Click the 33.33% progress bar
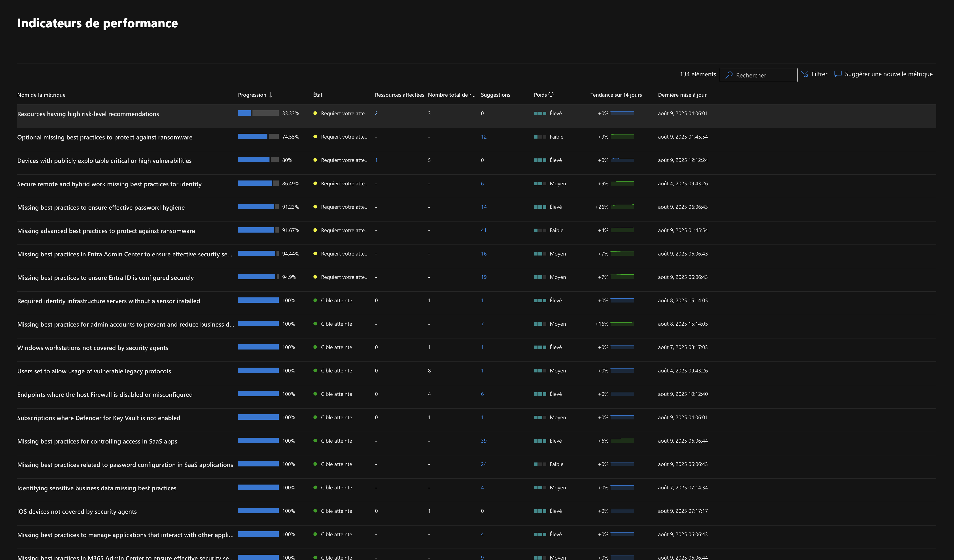 258,113
